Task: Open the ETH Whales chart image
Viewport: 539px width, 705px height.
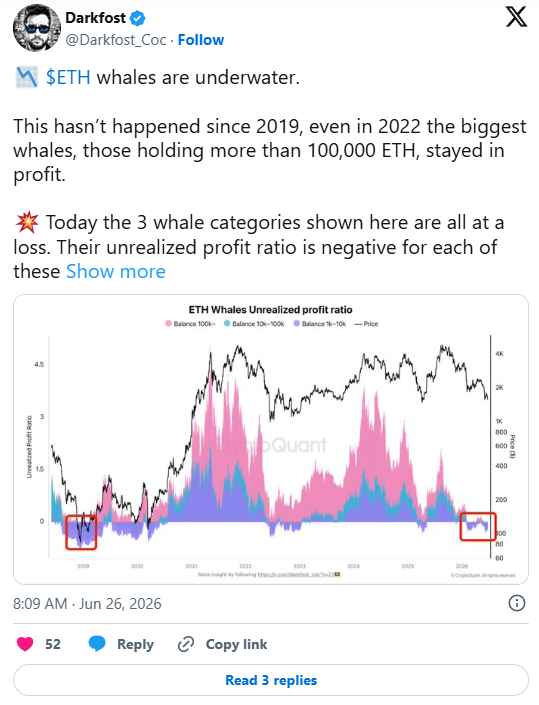Action: [271, 439]
